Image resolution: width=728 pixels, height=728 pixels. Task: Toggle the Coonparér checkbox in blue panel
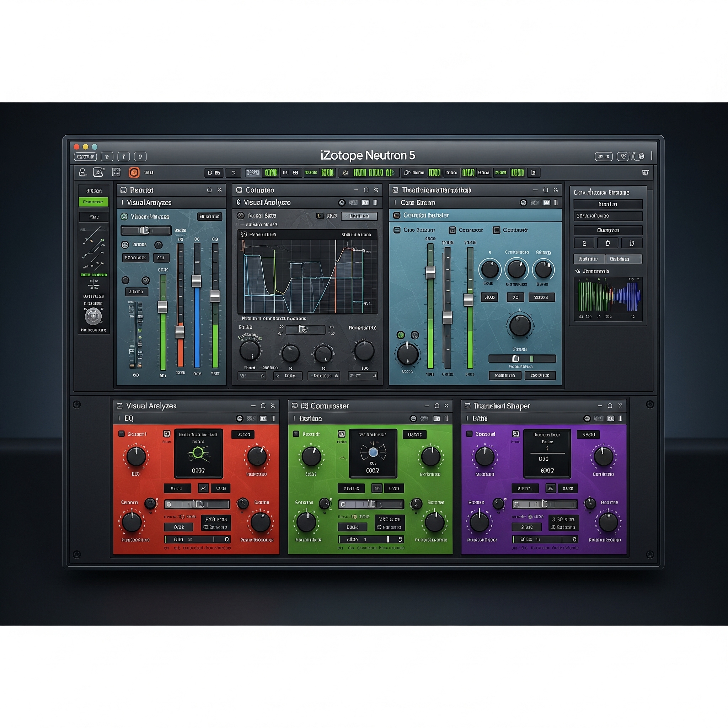coord(497,230)
